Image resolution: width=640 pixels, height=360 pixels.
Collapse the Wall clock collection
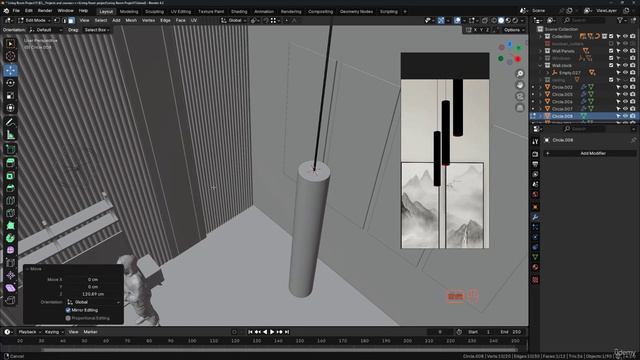[540, 65]
